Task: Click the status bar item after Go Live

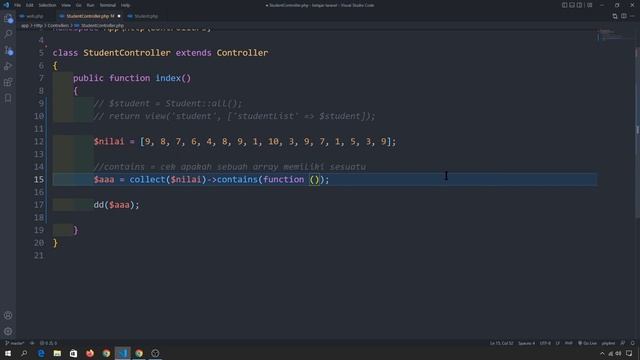Action: [x=608, y=343]
